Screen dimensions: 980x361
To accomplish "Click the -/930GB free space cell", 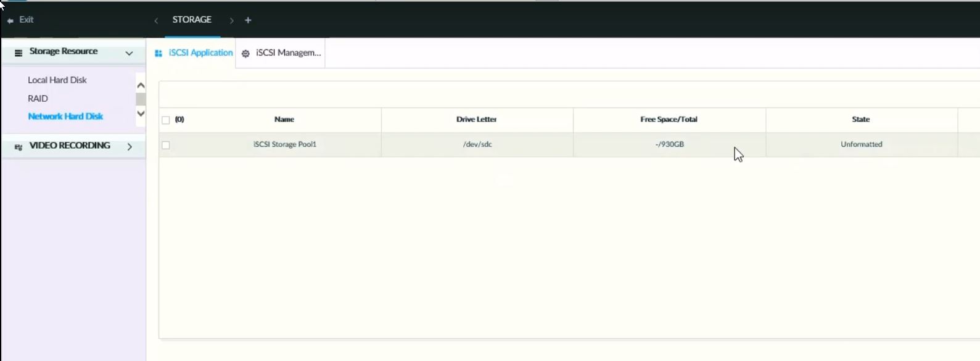I will click(x=670, y=144).
